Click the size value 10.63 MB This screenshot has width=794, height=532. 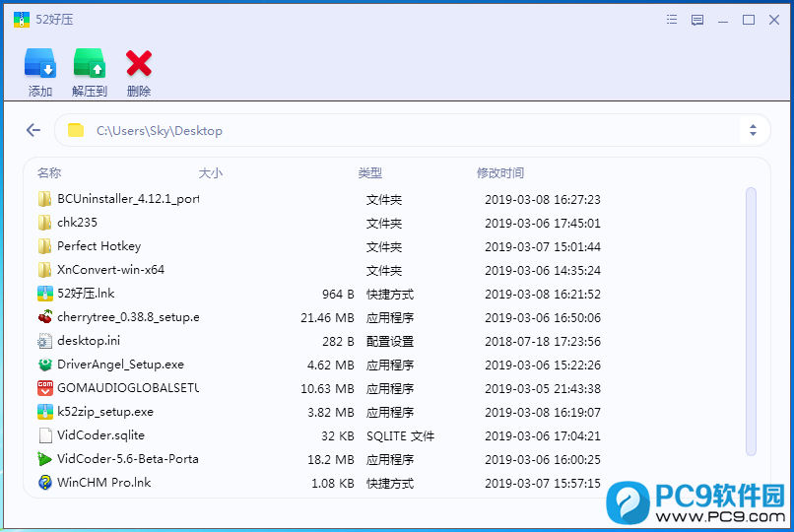pos(327,389)
